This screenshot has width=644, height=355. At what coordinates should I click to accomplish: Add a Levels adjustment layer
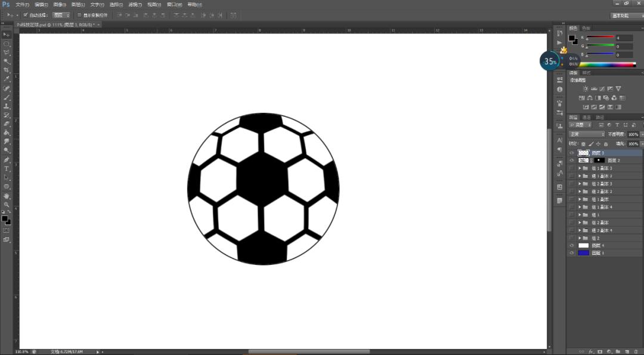(594, 89)
